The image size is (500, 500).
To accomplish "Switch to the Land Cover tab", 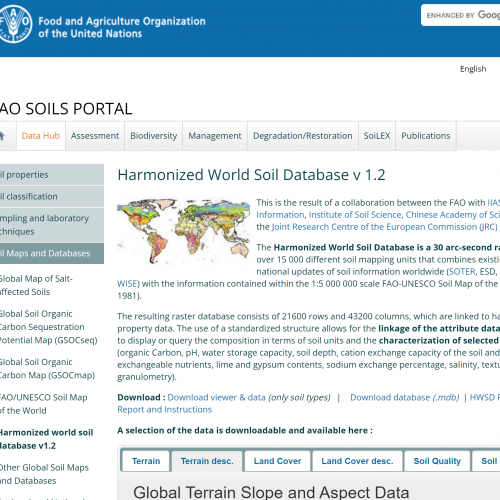I will point(277,461).
